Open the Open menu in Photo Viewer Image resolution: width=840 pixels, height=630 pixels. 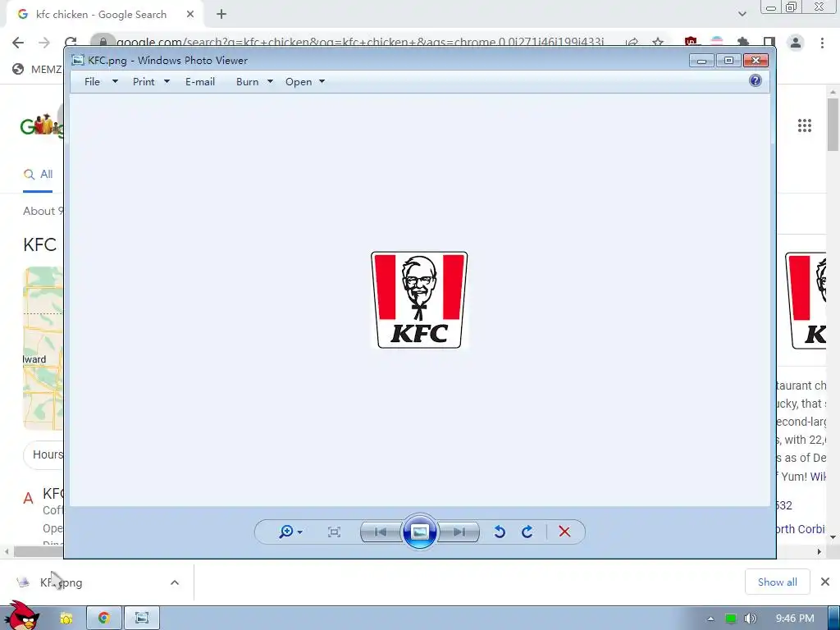[x=299, y=81]
